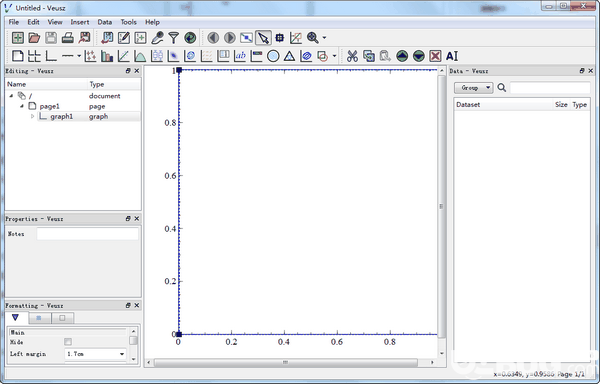Go to the next page arrow
This screenshot has height=384, width=600.
click(230, 37)
